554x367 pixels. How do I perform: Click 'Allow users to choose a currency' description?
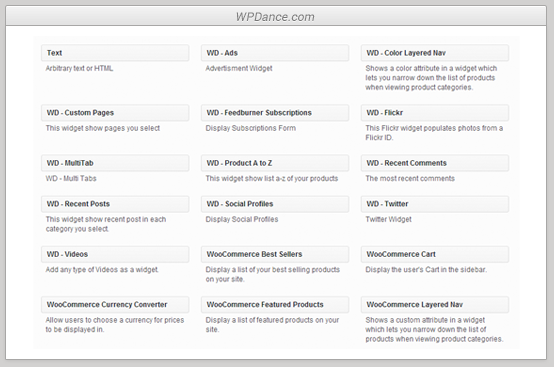[115, 325]
